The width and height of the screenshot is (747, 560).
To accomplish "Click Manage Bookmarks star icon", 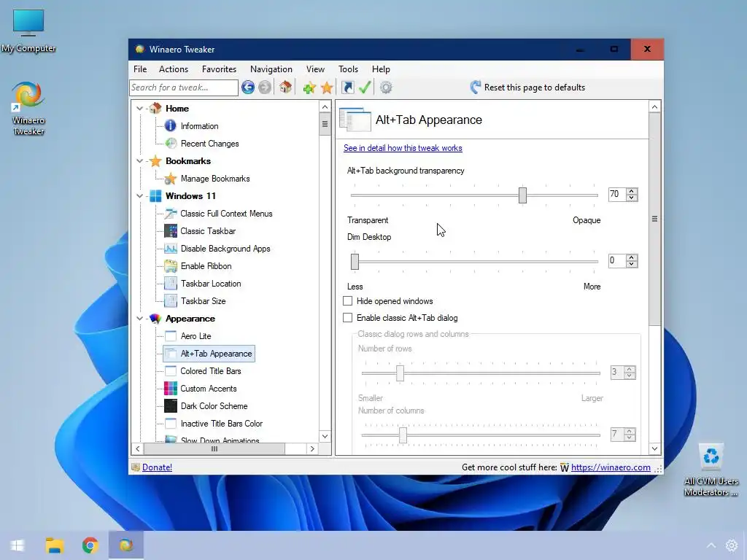I will [x=171, y=179].
